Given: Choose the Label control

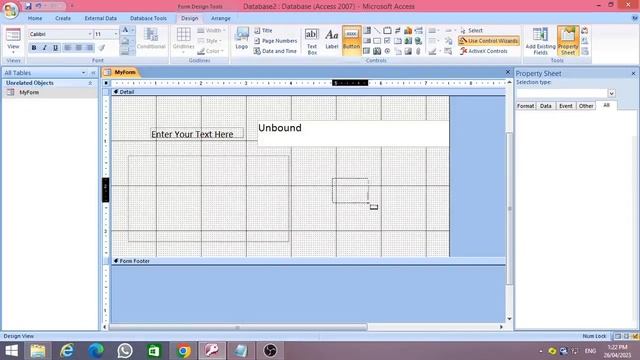Looking at the screenshot, I should click(x=331, y=39).
